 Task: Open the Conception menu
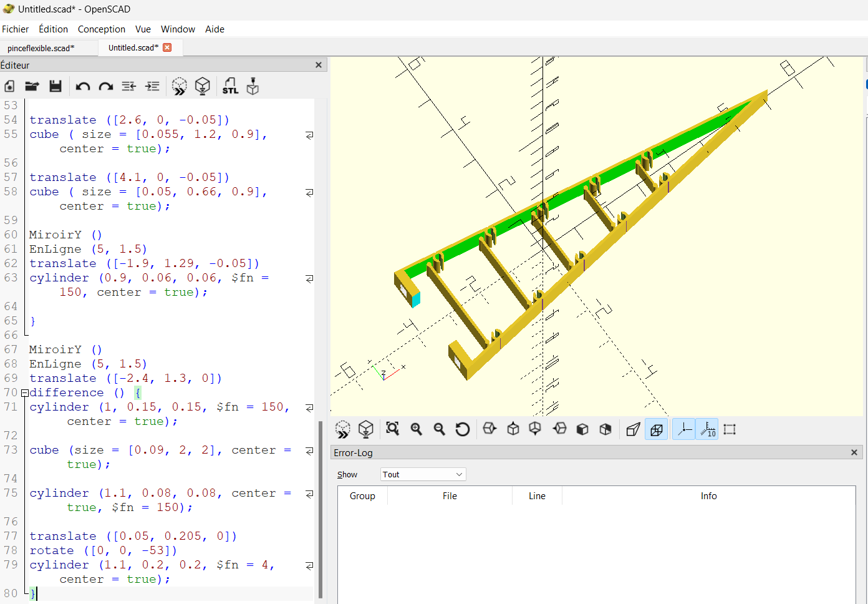pos(102,29)
